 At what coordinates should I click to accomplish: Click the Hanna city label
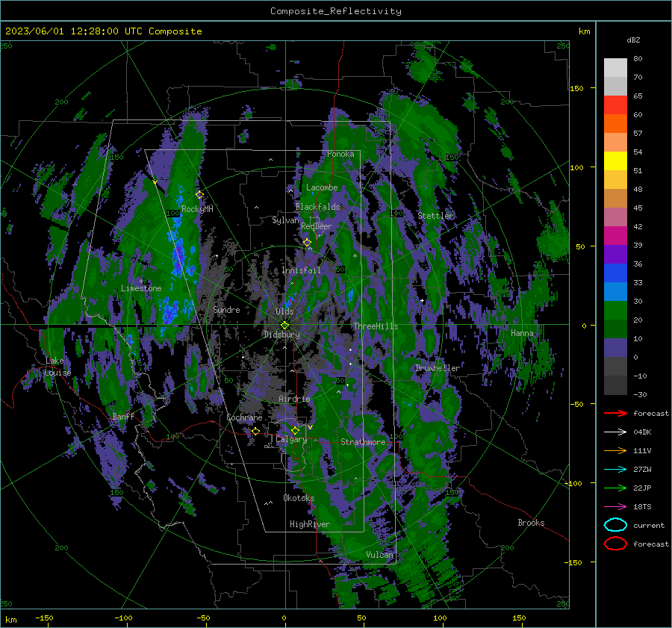pyautogui.click(x=522, y=333)
